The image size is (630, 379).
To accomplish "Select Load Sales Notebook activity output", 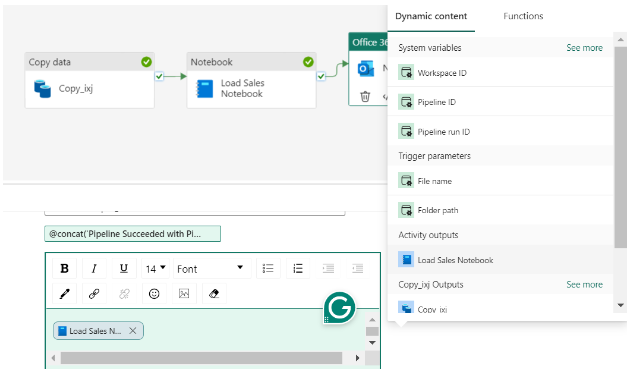I will tap(500, 260).
